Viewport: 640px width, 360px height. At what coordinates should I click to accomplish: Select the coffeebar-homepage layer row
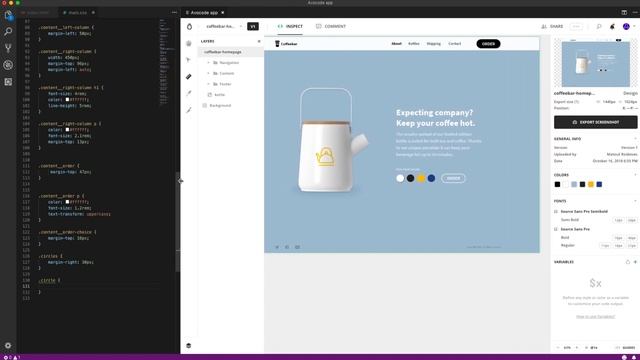(231, 52)
